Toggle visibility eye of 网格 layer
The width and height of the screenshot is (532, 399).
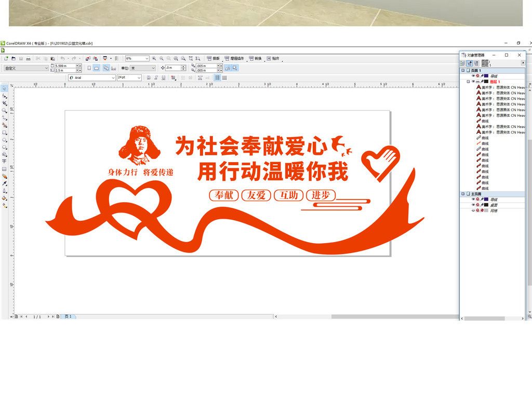(473, 211)
